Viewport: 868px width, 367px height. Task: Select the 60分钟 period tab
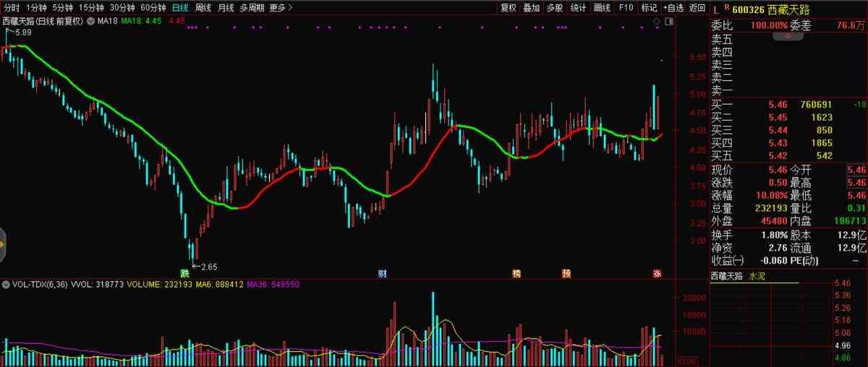coord(153,8)
